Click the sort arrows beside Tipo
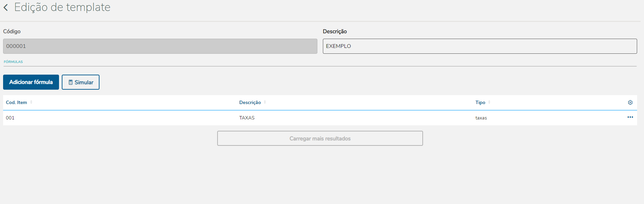This screenshot has height=204, width=644. tap(489, 102)
